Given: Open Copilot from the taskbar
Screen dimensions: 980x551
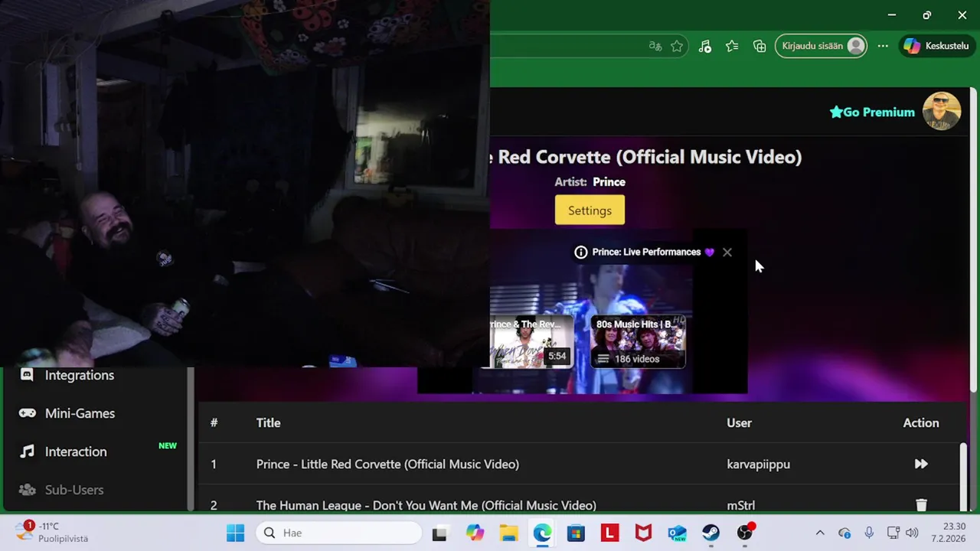Looking at the screenshot, I should tap(475, 533).
